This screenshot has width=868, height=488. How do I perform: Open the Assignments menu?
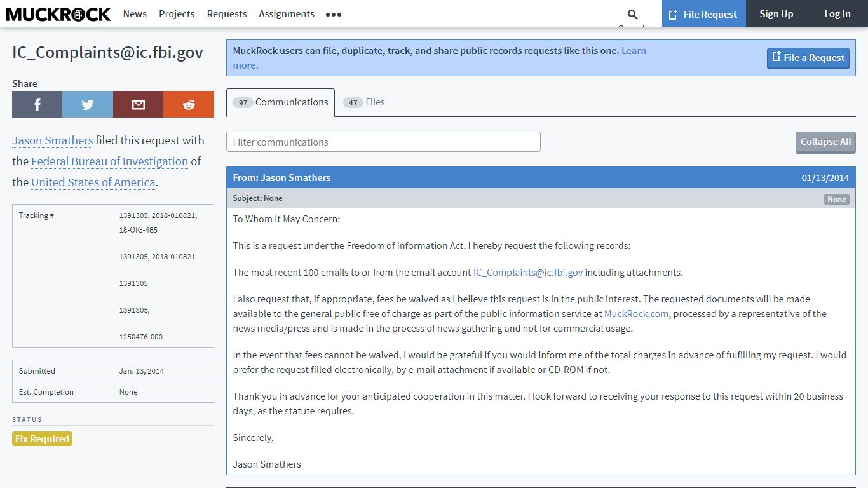click(x=287, y=13)
